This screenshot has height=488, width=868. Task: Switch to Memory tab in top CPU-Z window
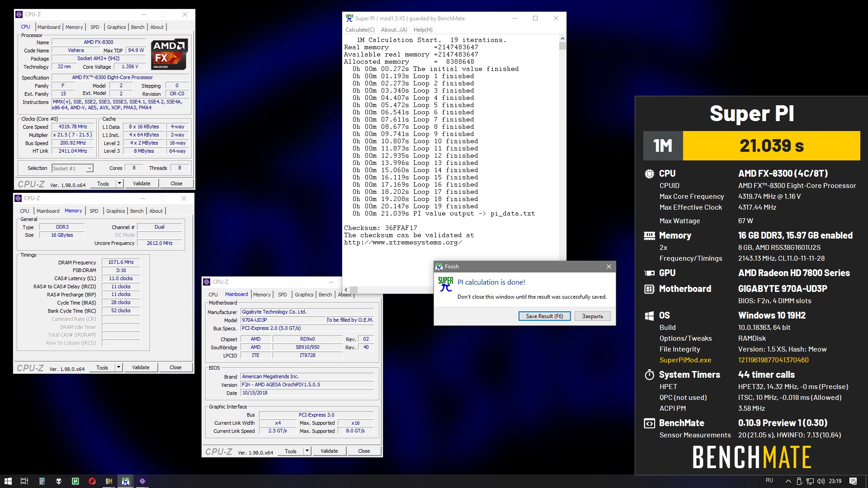pyautogui.click(x=74, y=27)
